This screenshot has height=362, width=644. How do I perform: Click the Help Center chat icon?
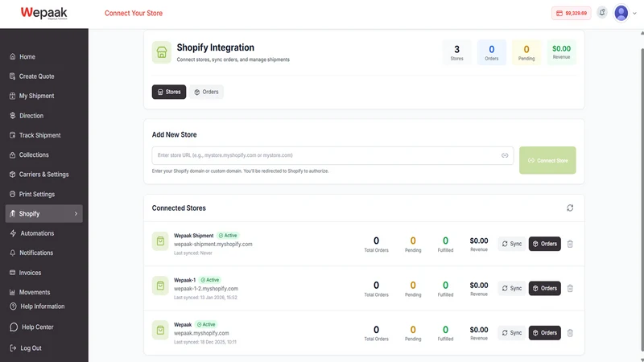[14, 327]
